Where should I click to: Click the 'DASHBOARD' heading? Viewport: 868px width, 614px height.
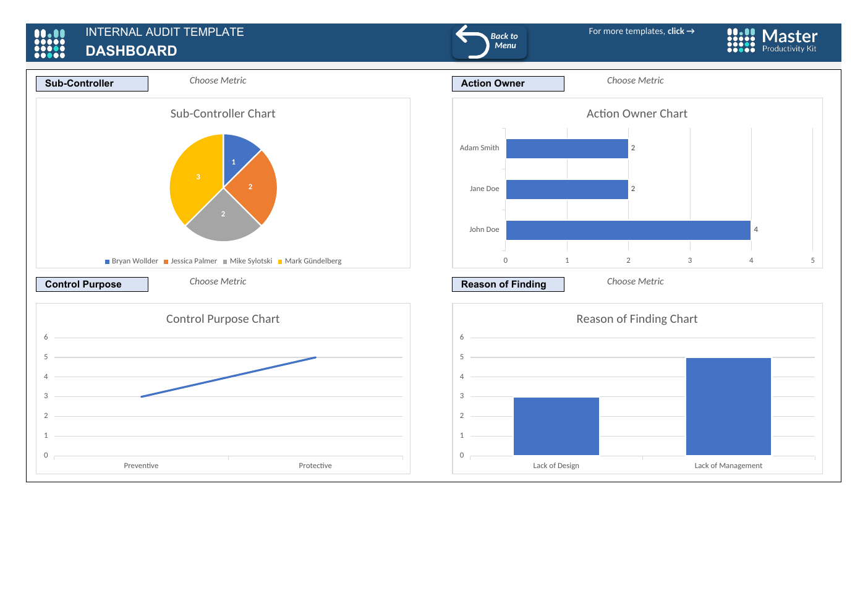pos(131,51)
